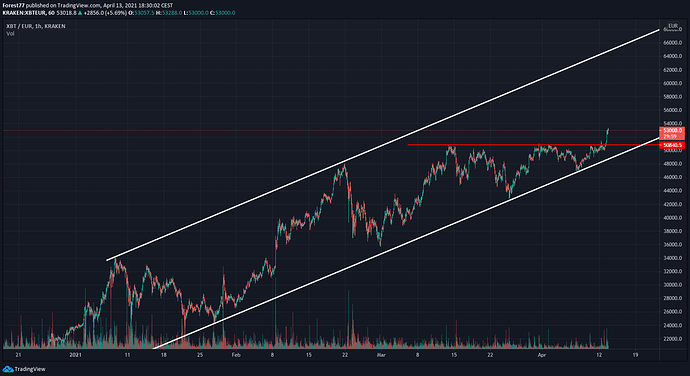
Task: Click the L:53000.0 low value
Action: 196,13
